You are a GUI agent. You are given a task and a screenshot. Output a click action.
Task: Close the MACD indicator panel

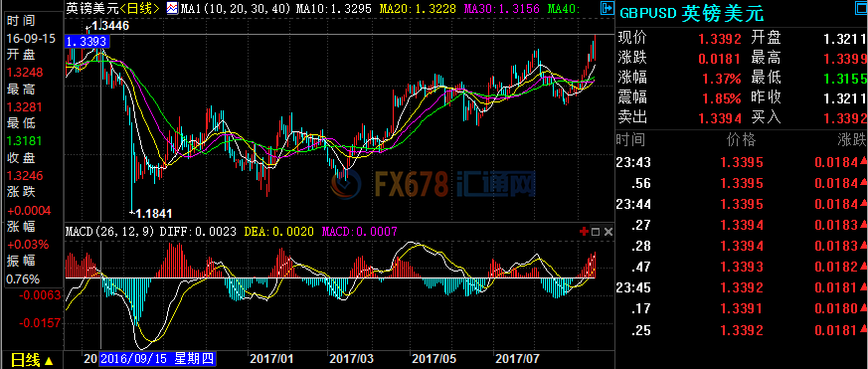pos(608,232)
